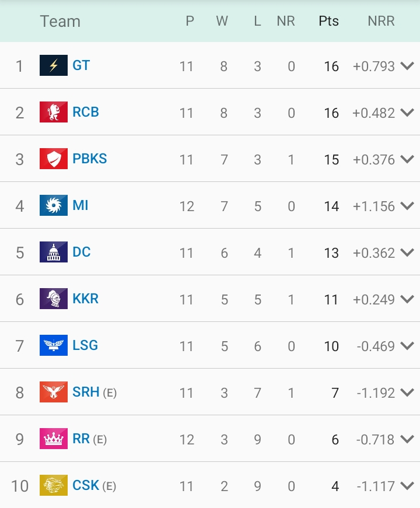
Task: Expand the CSK row chevron
Action: tap(407, 486)
